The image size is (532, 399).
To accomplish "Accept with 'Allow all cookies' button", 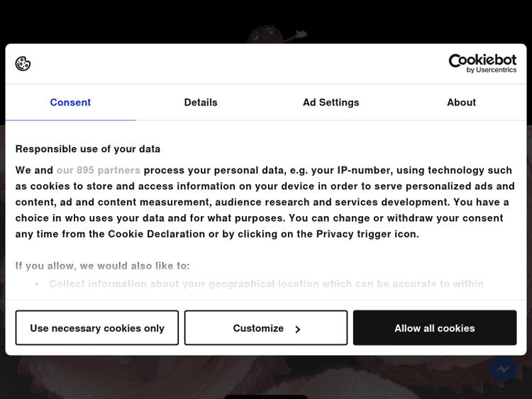I will click(434, 328).
